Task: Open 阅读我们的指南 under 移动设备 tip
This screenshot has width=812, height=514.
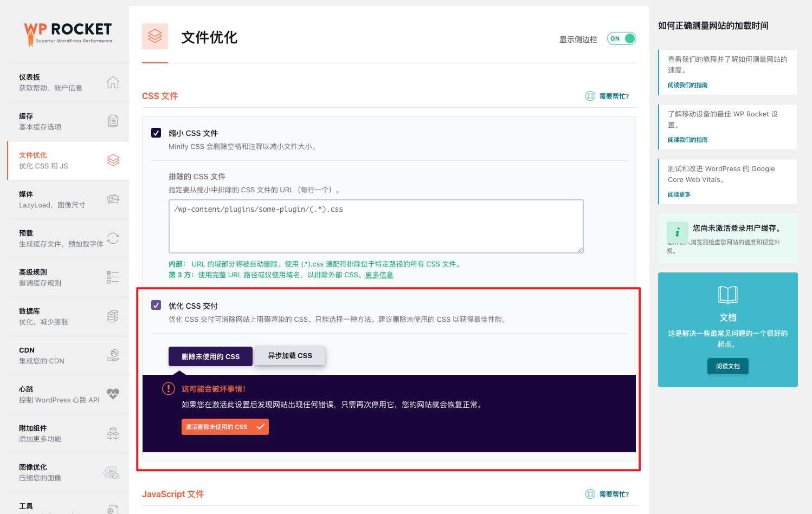Action: click(x=687, y=140)
